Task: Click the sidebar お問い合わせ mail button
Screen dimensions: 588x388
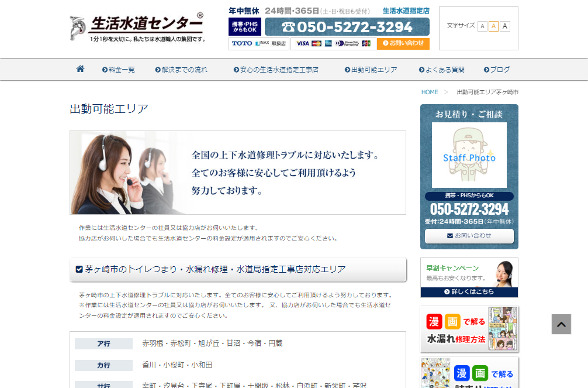Action: pyautogui.click(x=469, y=236)
